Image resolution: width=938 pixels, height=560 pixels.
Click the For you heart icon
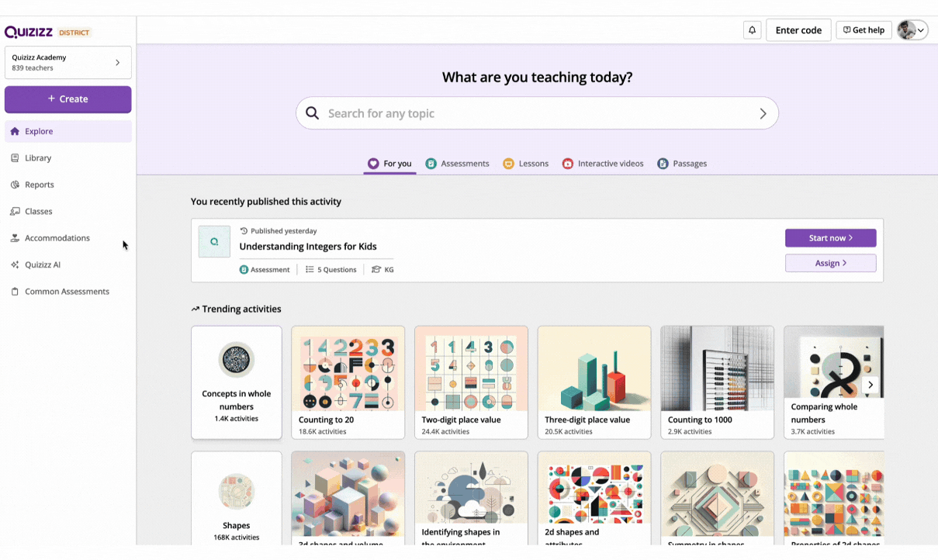click(x=373, y=164)
